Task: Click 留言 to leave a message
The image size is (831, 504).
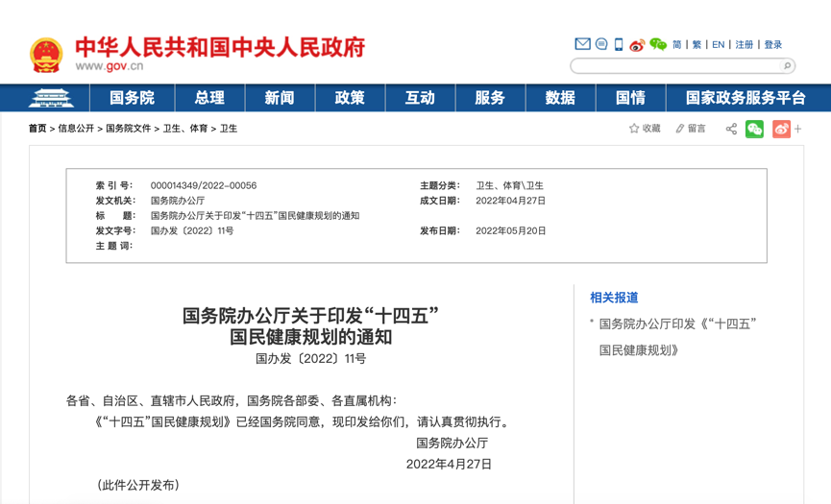Action: click(690, 129)
